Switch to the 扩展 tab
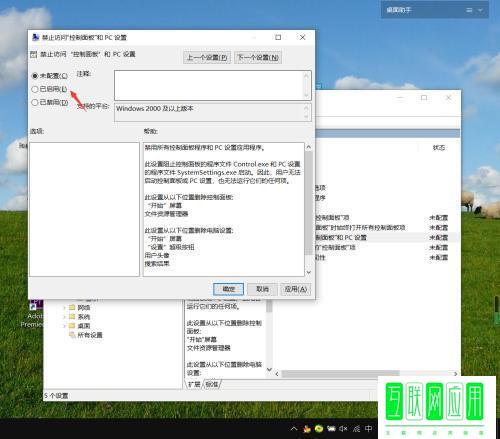The height and width of the screenshot is (439, 500). coord(194,384)
